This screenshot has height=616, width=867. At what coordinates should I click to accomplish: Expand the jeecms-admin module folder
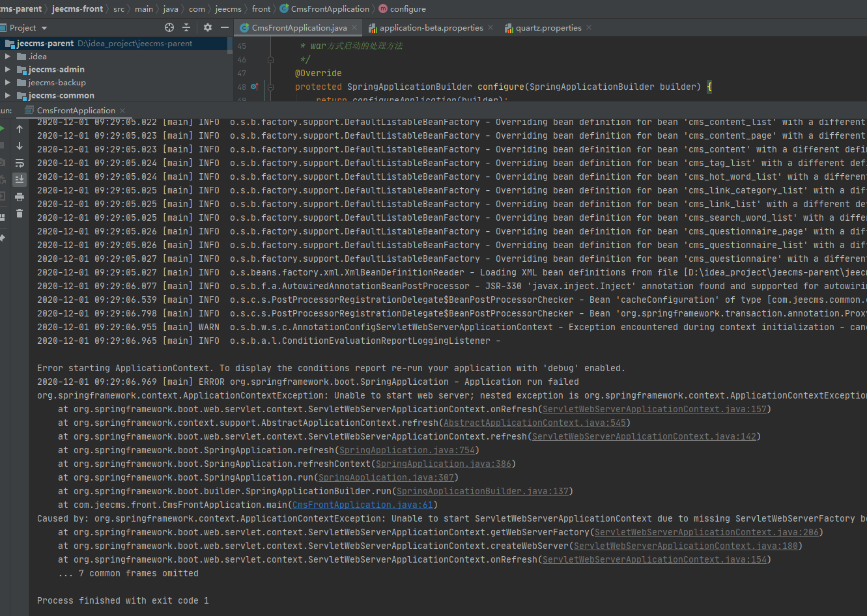pyautogui.click(x=8, y=69)
